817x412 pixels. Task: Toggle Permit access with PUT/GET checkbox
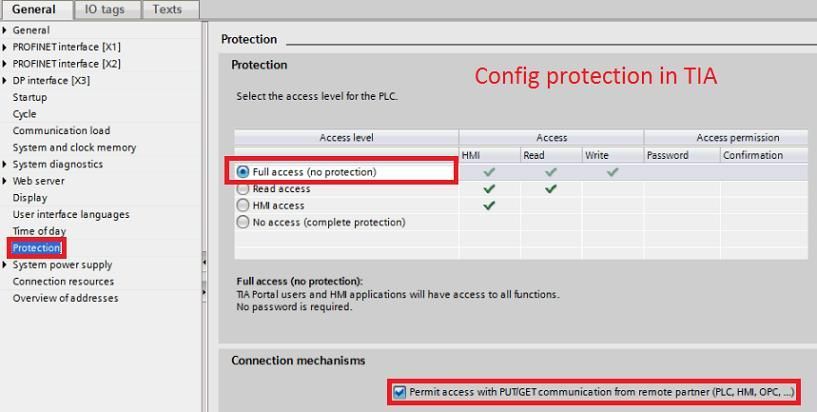pyautogui.click(x=400, y=392)
